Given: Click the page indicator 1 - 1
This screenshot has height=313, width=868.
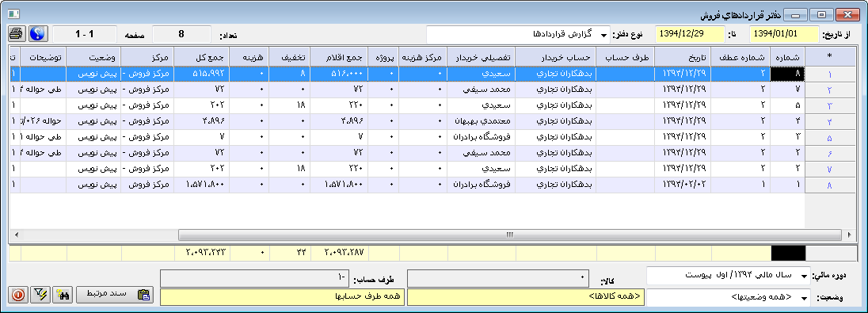Looking at the screenshot, I should [x=85, y=34].
